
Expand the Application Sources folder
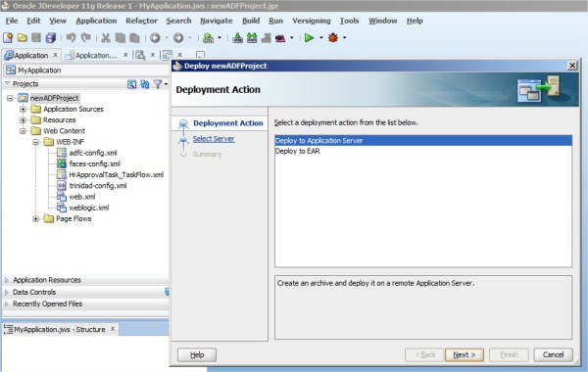(23, 109)
